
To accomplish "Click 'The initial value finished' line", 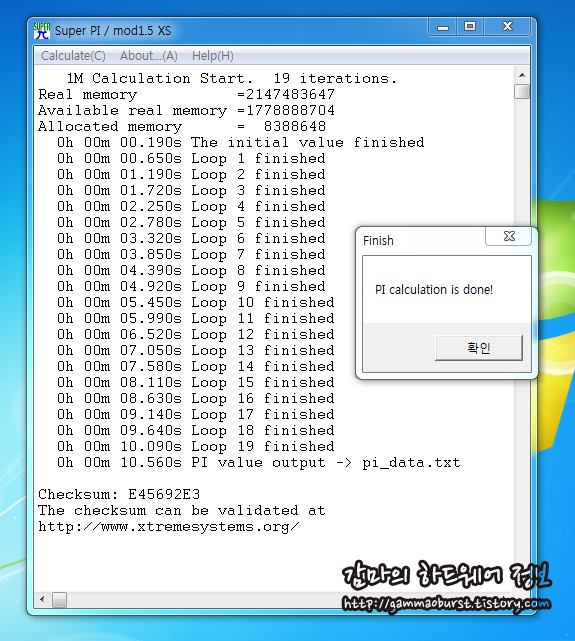I will click(x=241, y=142).
